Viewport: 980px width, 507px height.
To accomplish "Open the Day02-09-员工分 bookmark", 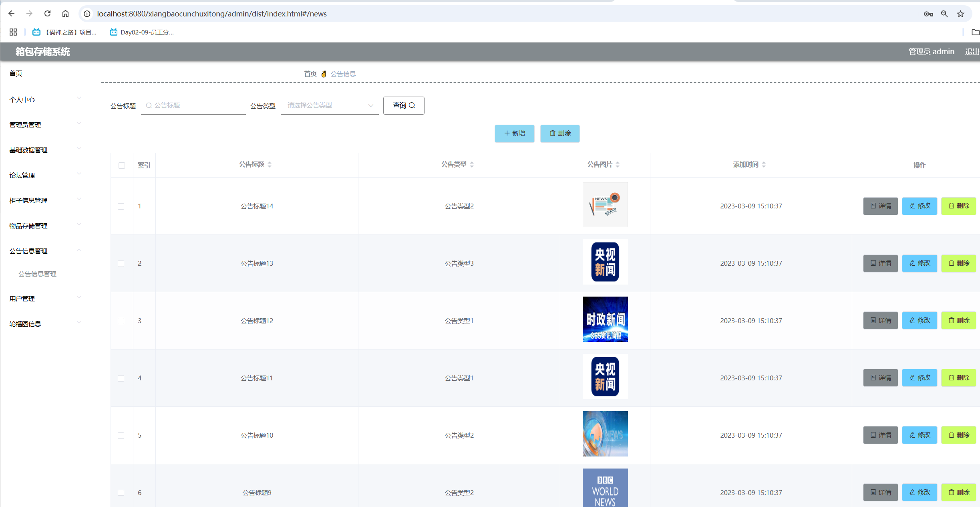I will coord(142,32).
